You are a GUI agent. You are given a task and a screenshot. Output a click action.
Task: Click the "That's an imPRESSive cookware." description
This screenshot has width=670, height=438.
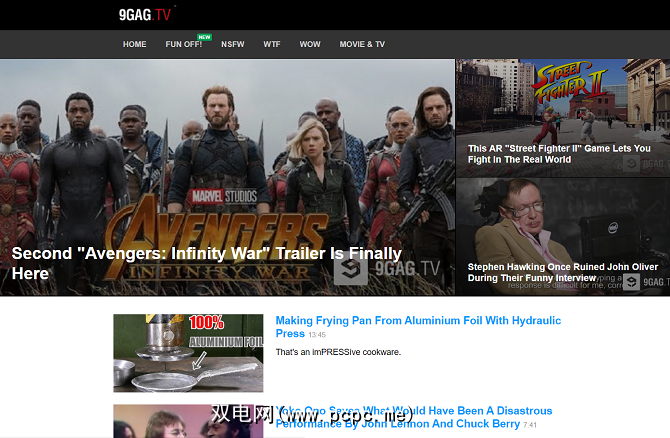tap(338, 352)
